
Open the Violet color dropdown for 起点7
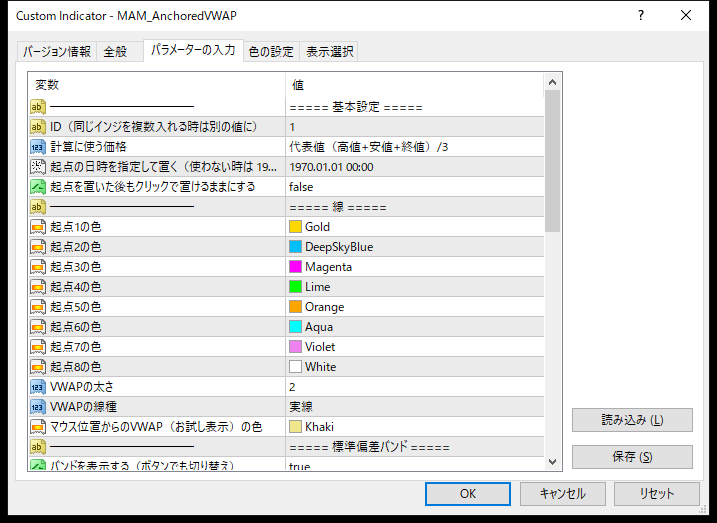(x=415, y=347)
